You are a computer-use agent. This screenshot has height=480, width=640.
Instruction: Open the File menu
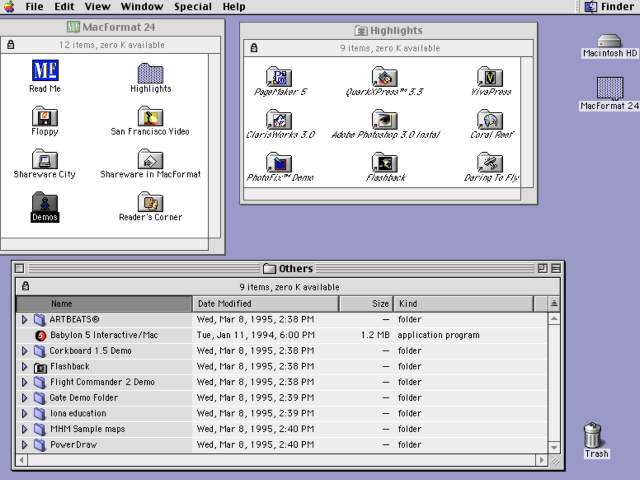34,7
